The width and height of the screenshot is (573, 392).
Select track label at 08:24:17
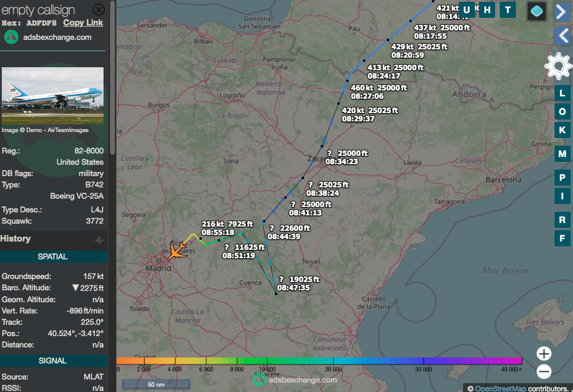pos(396,71)
